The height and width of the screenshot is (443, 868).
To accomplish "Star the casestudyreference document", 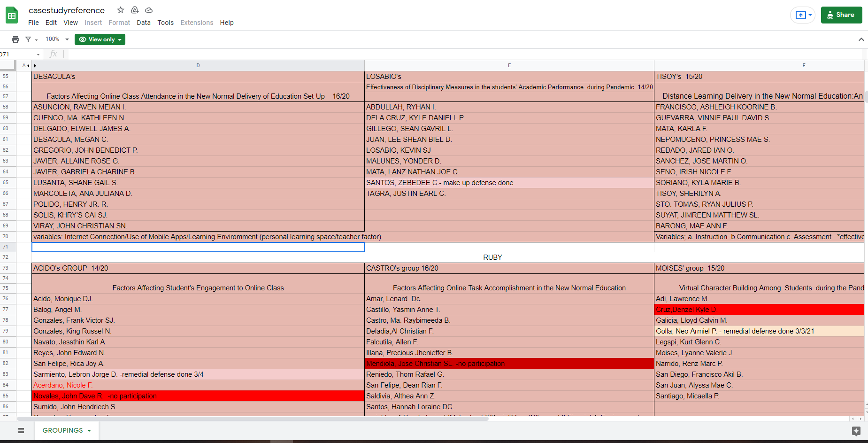I will pos(121,10).
